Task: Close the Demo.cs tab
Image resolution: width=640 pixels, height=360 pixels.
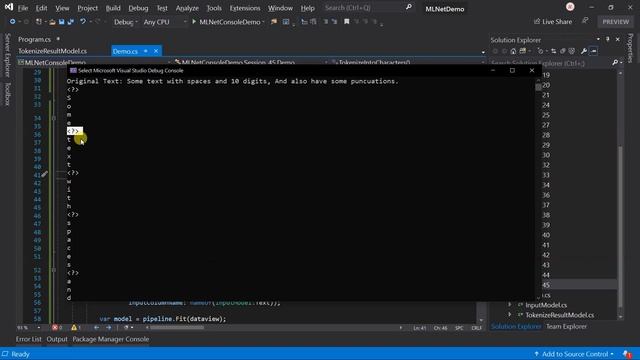Action: [156, 51]
